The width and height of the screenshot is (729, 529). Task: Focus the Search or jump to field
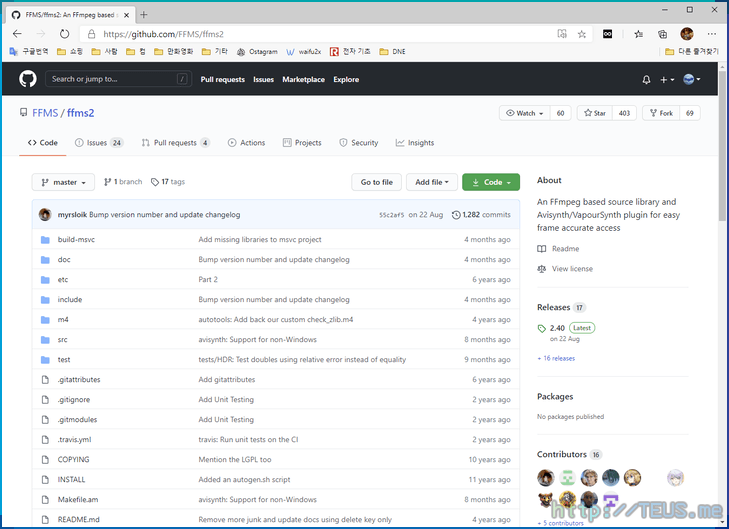point(118,79)
